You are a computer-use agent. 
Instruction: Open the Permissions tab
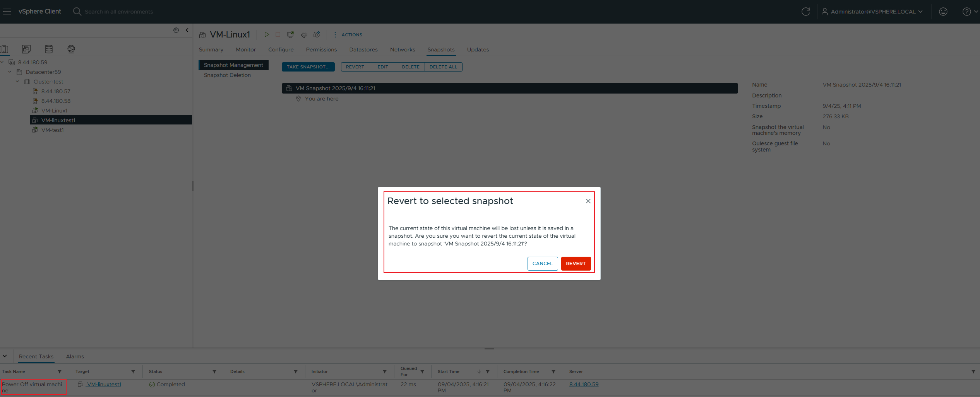click(321, 49)
